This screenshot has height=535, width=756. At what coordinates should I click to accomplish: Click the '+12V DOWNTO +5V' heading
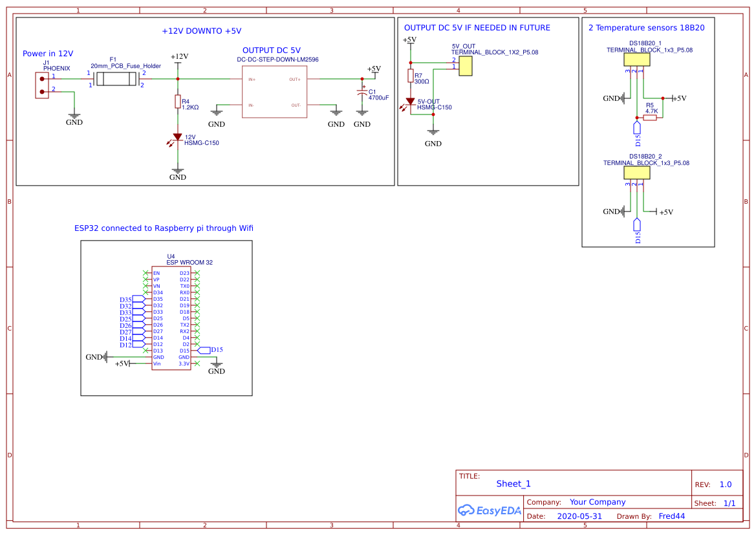(202, 31)
